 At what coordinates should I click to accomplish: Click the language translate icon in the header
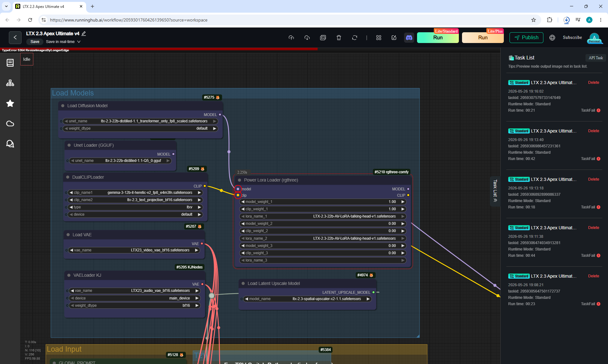[323, 38]
